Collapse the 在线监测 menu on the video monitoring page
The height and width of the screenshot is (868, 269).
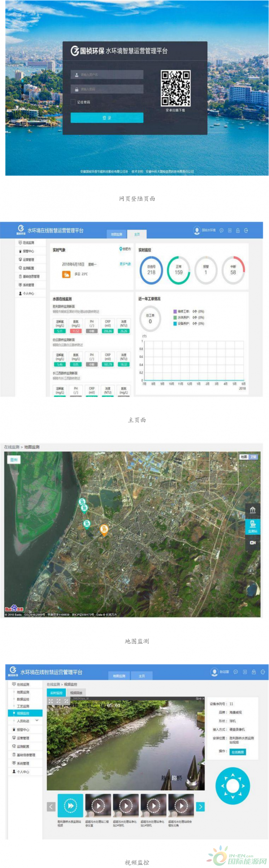point(22,685)
